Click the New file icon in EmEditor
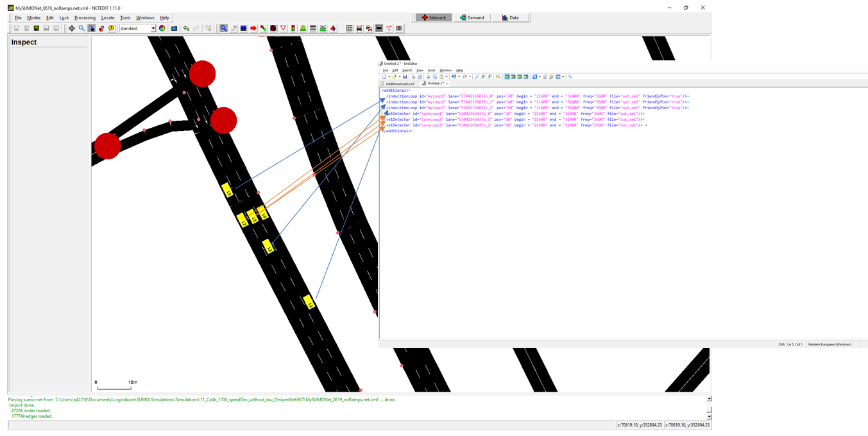 click(x=384, y=77)
